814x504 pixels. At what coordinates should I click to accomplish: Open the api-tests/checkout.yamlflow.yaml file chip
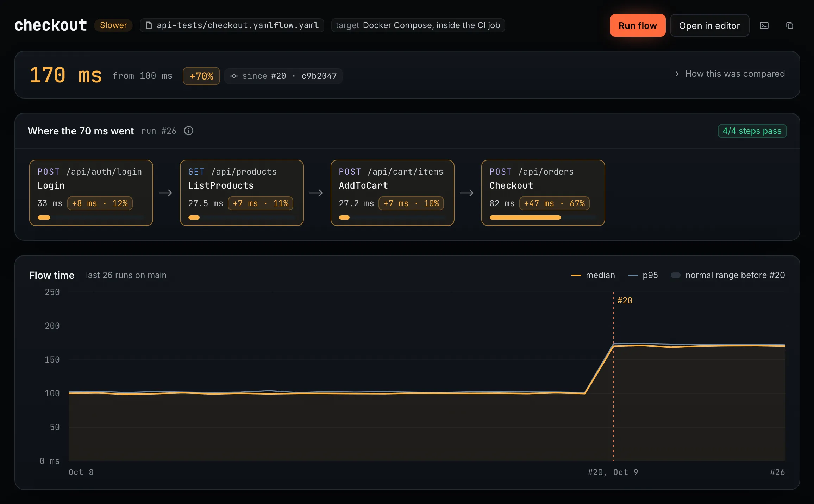[x=232, y=25]
